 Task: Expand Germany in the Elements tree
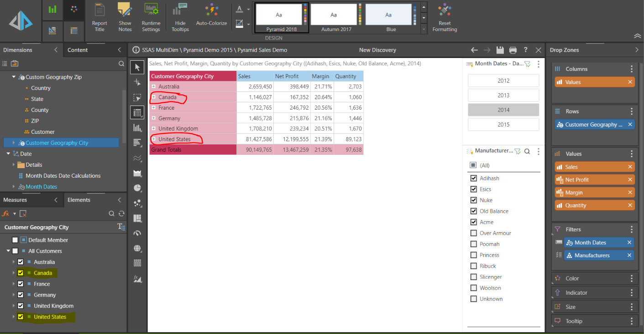coord(14,295)
